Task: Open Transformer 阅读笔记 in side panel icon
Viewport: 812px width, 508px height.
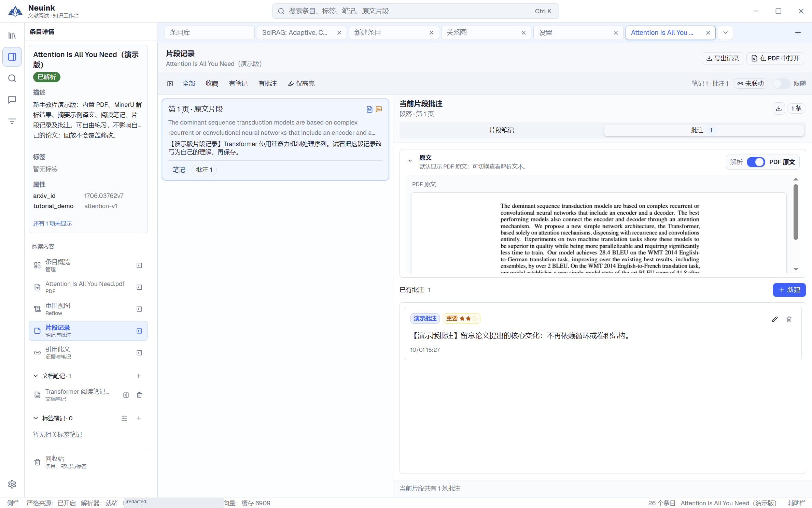Action: click(126, 395)
